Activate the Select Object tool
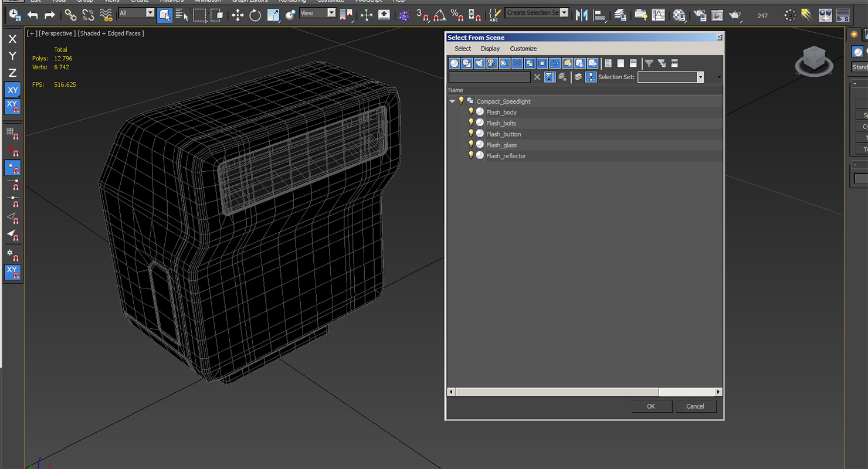 tap(165, 15)
